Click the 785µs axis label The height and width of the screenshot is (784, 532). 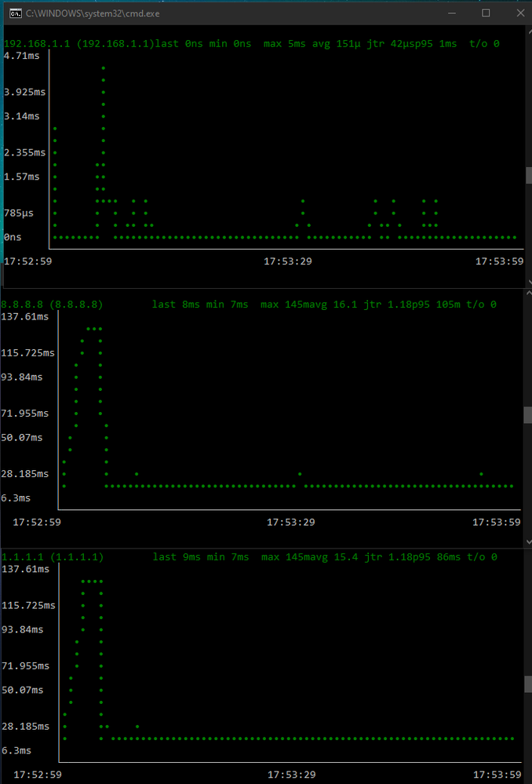pos(20,213)
